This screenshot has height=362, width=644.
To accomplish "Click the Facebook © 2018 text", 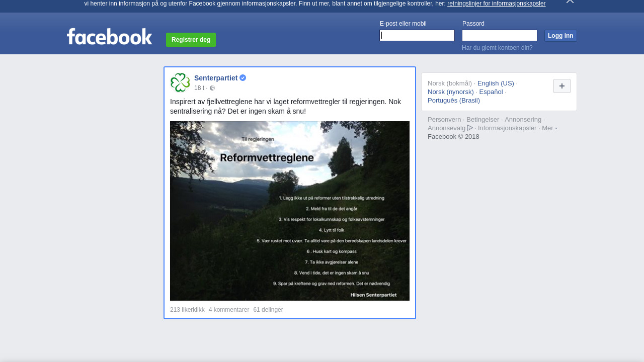I will click(453, 137).
